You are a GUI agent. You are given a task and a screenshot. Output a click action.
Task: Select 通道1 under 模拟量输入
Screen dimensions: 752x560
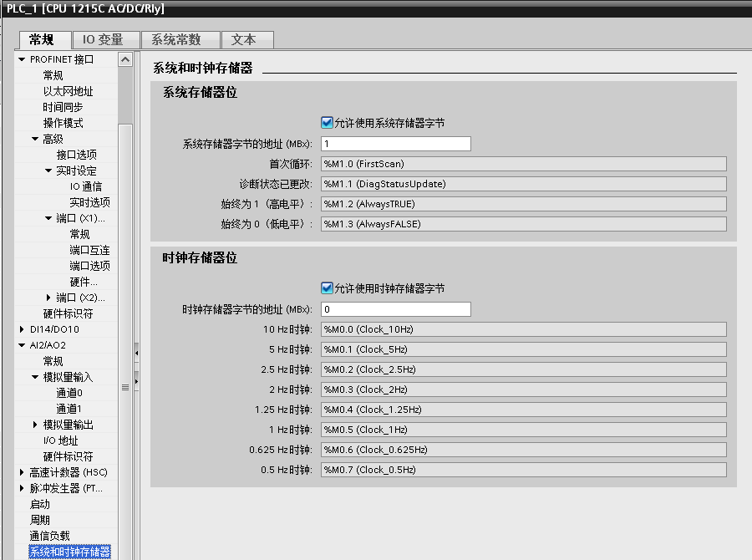point(69,409)
